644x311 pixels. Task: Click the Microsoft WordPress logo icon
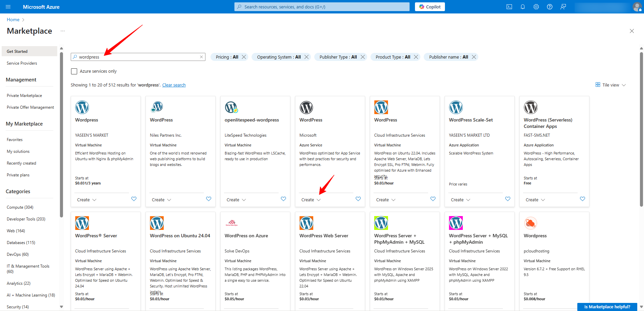coord(306,107)
